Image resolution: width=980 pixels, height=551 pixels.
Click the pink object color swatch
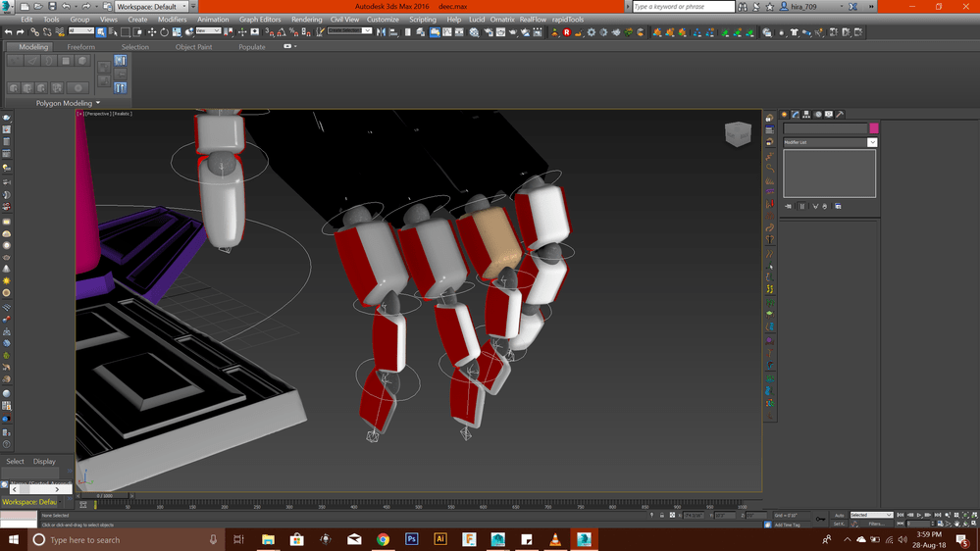click(874, 128)
